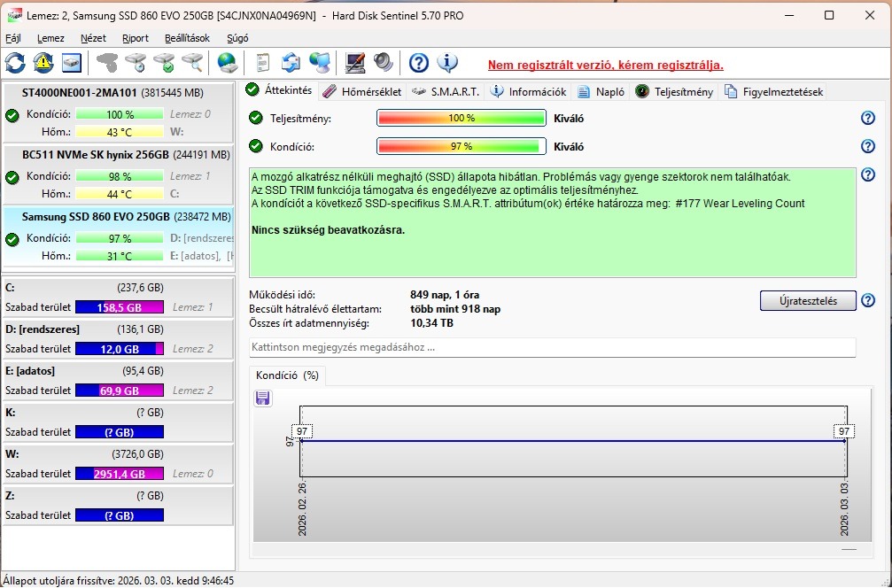Image resolution: width=892 pixels, height=588 pixels.
Task: Click the 2026. 03. 03. graph point
Action: coord(845,441)
